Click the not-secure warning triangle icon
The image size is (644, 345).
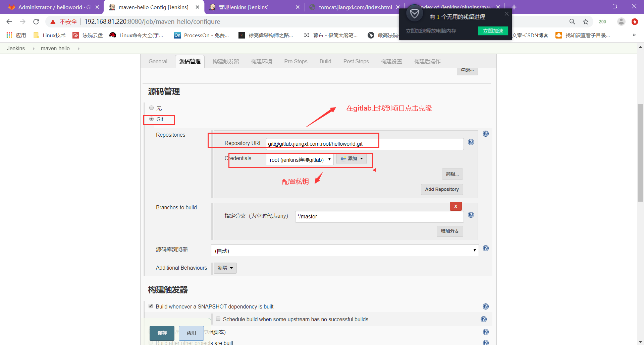click(x=53, y=22)
